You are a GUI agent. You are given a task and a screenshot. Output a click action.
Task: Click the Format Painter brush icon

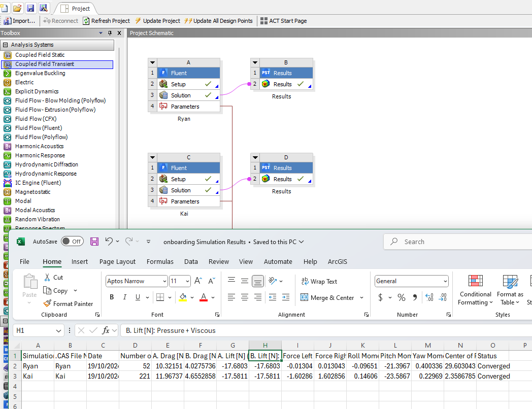click(x=47, y=303)
